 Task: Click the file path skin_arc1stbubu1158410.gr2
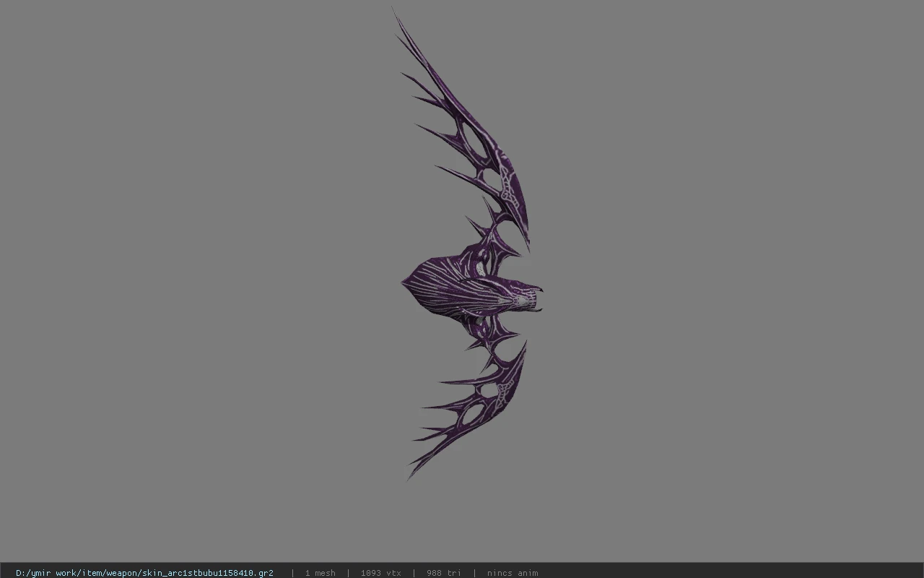click(x=144, y=573)
